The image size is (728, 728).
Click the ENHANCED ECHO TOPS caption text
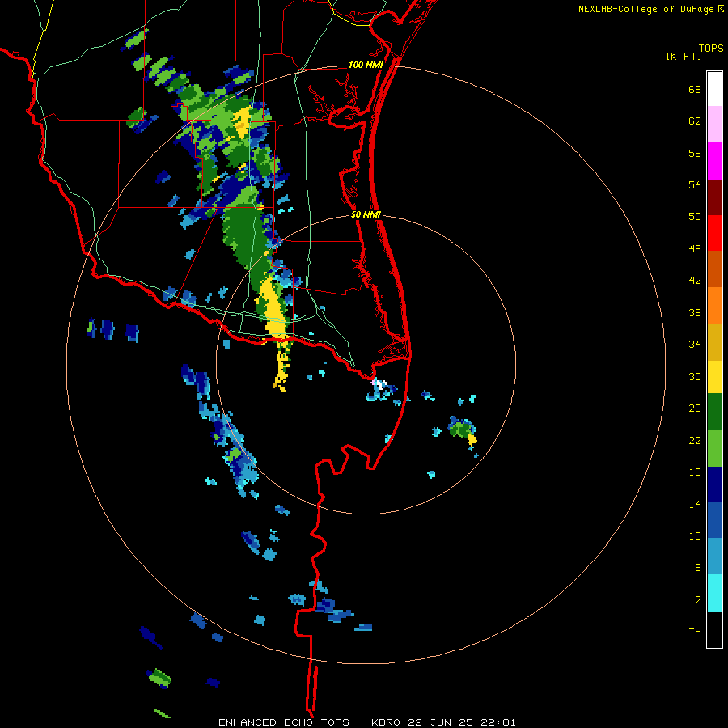click(284, 722)
